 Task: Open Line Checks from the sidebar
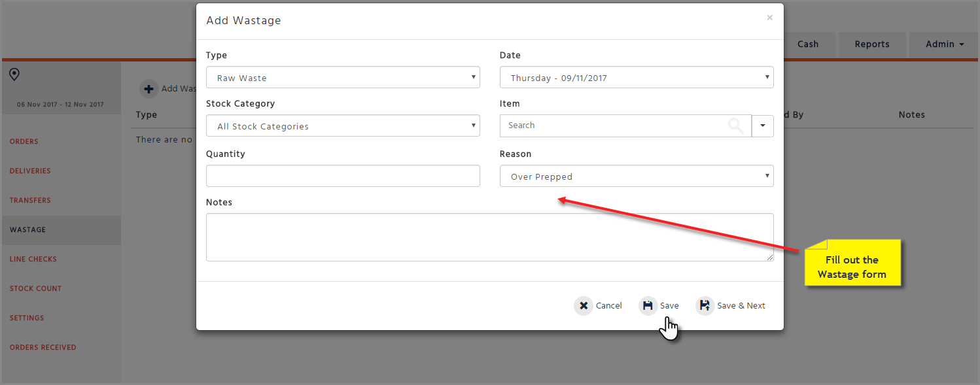click(x=33, y=259)
